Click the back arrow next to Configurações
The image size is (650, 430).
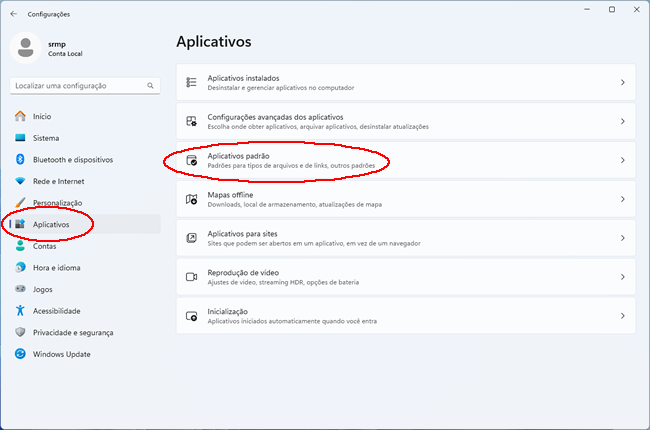coord(14,14)
